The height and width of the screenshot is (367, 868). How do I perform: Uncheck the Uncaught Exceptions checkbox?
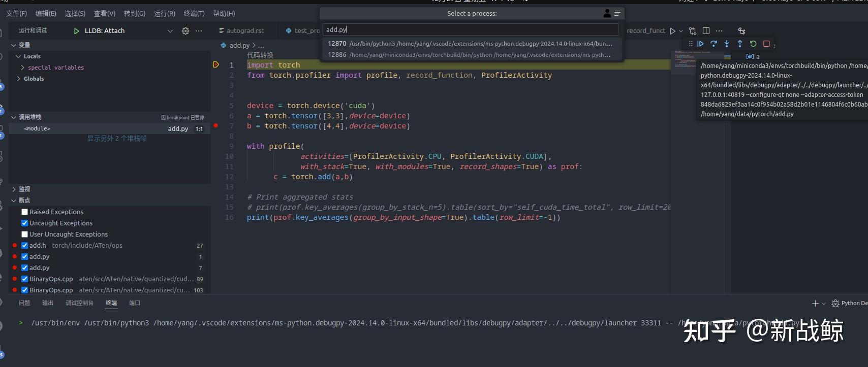(24, 223)
